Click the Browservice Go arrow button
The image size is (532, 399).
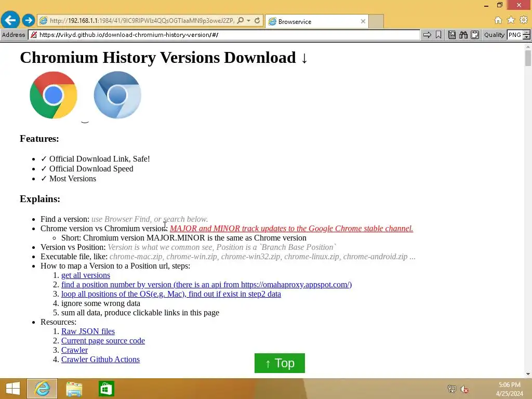tap(427, 35)
